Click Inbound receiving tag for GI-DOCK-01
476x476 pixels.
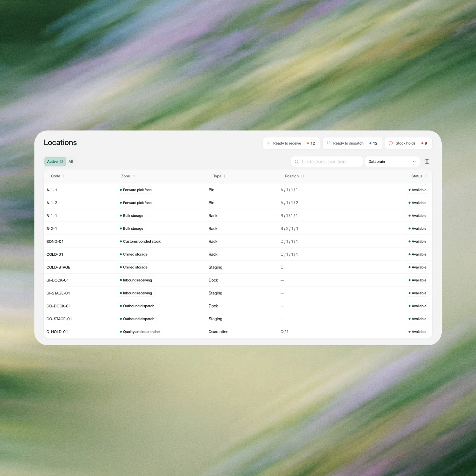136,280
